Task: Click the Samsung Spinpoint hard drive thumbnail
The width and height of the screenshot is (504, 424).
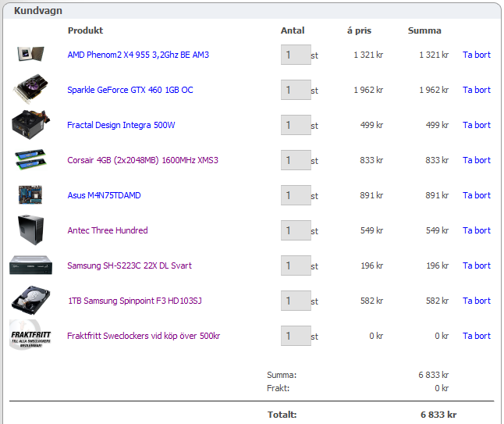Action: pos(31,300)
